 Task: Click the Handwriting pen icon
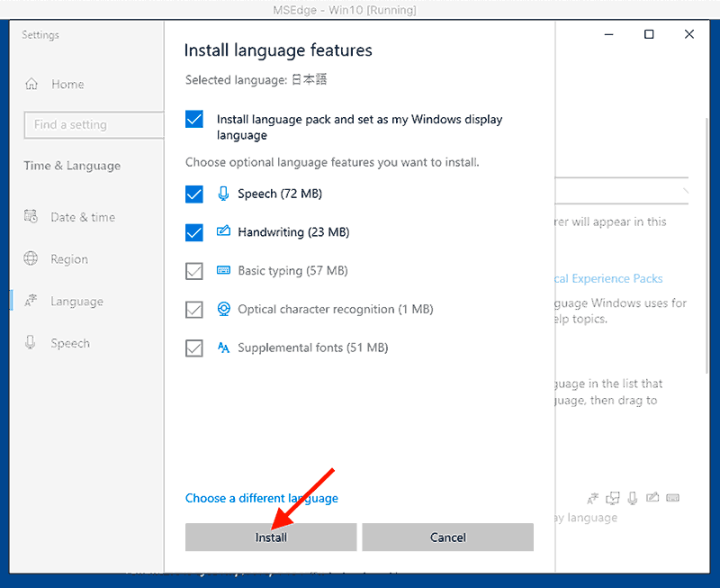[223, 232]
